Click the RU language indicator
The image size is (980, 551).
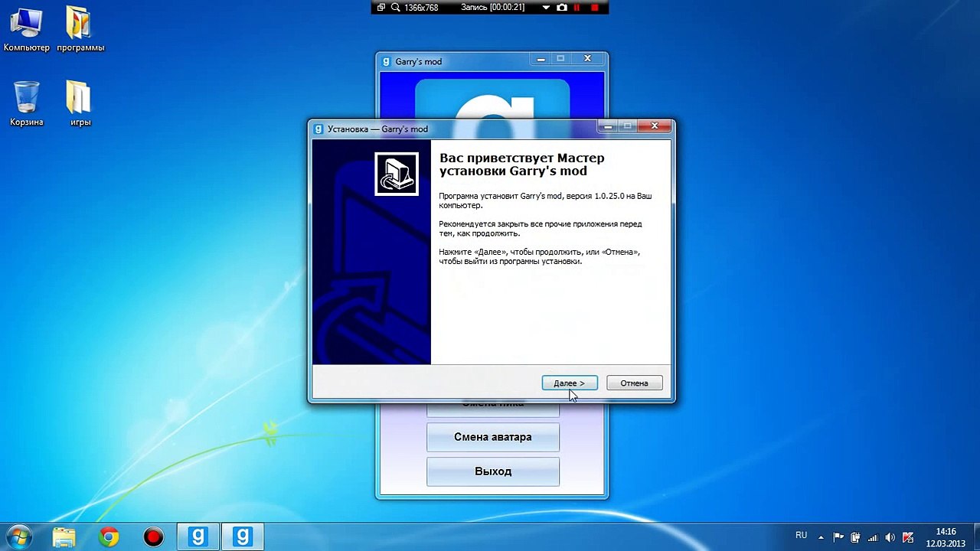801,535
